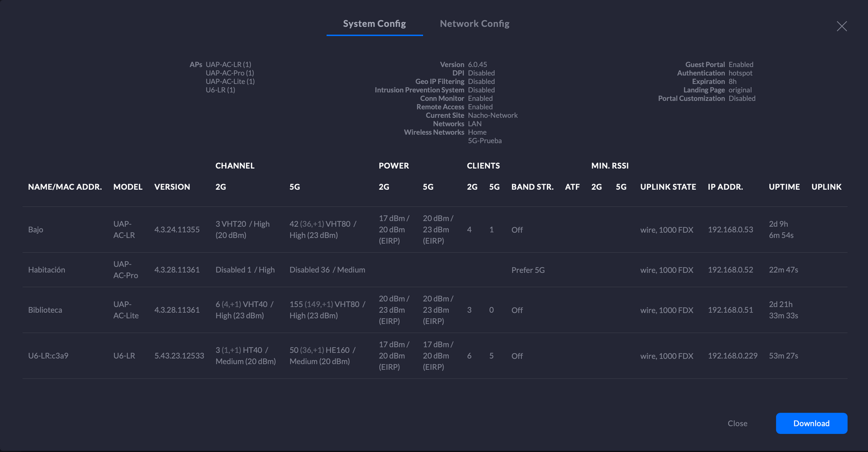The height and width of the screenshot is (452, 868).
Task: Click Disabled 1 / High 2G channel
Action: (245, 270)
